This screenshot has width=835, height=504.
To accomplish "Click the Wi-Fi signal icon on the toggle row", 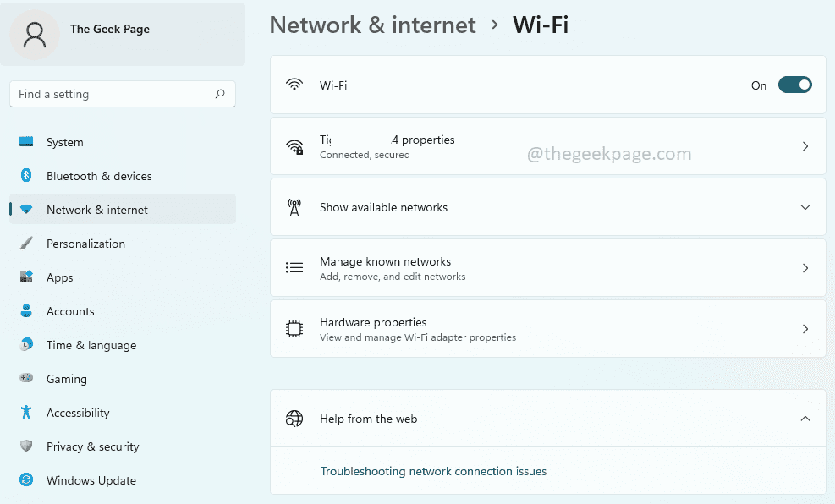I will [294, 85].
